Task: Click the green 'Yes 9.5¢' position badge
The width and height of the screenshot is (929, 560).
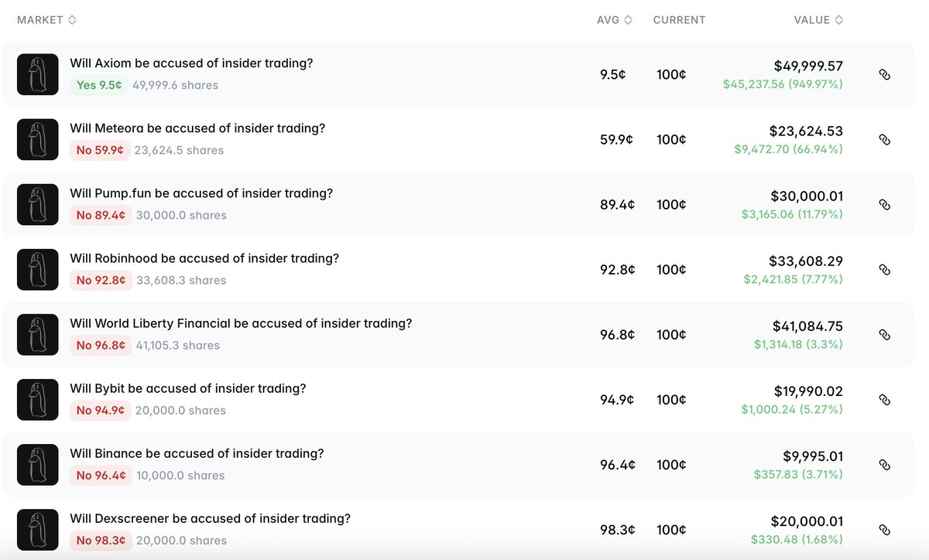Action: coord(99,85)
